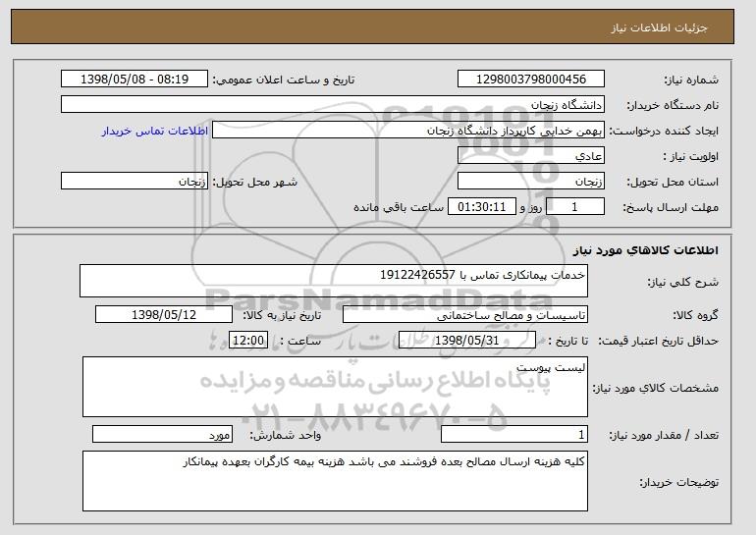Click the label شرح کلی نیاز
This screenshot has width=756, height=535.
pos(682,283)
